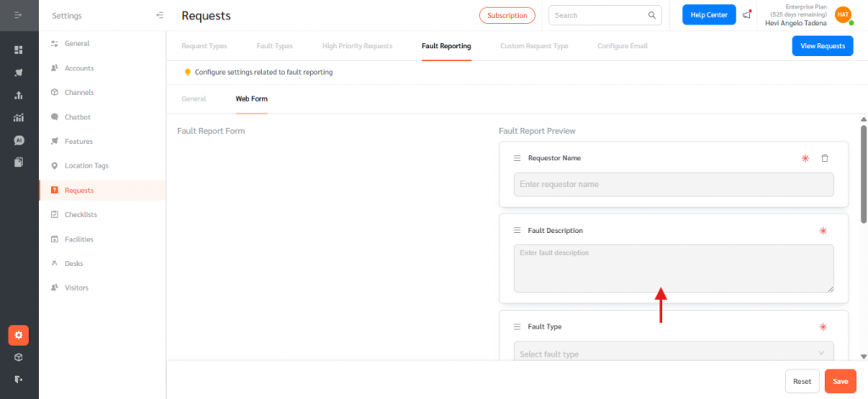Delete the Requestor Name field via trash icon
The height and width of the screenshot is (399, 868).
pos(825,158)
